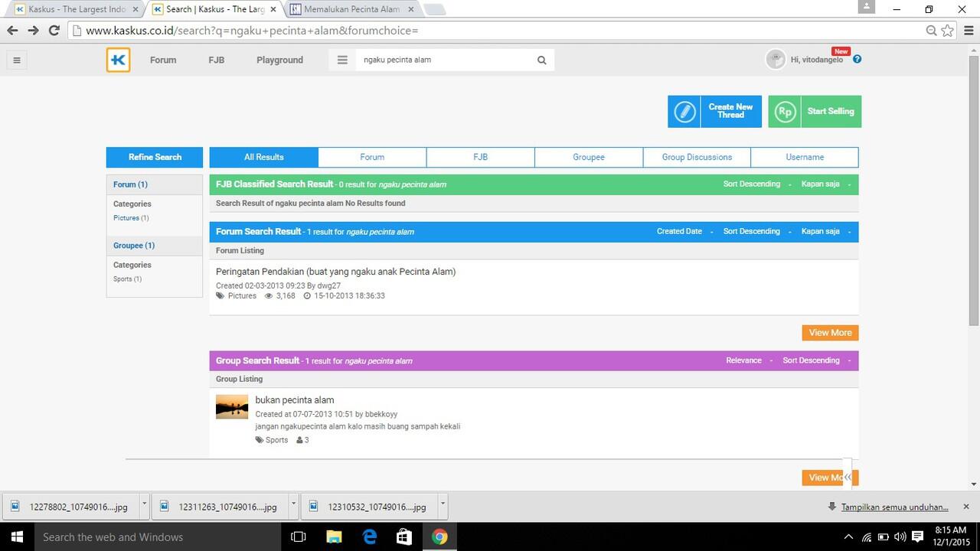980x551 pixels.
Task: Open FJB in top navigation
Action: [217, 60]
